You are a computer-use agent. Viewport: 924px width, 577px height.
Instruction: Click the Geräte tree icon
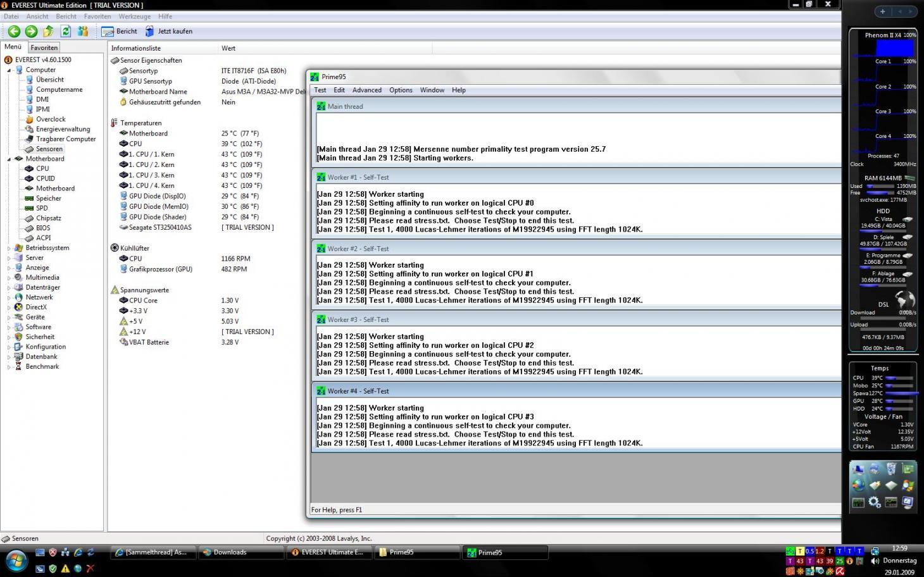coord(19,317)
